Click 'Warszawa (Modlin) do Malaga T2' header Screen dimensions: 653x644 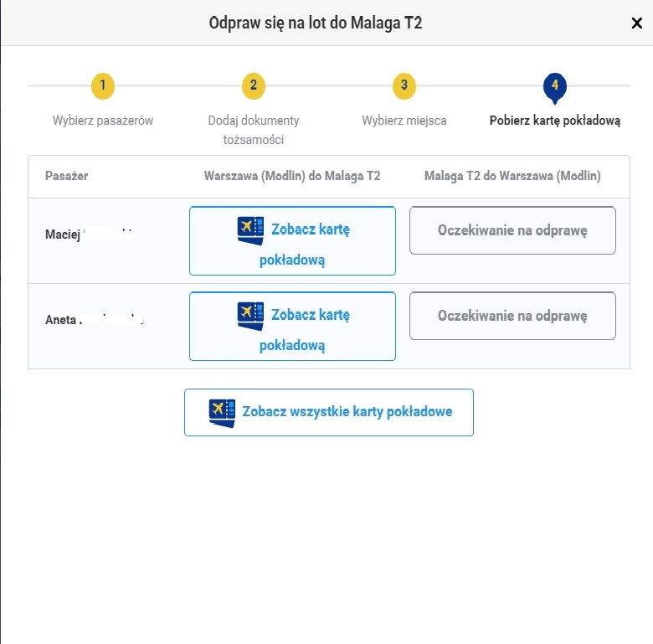292,176
